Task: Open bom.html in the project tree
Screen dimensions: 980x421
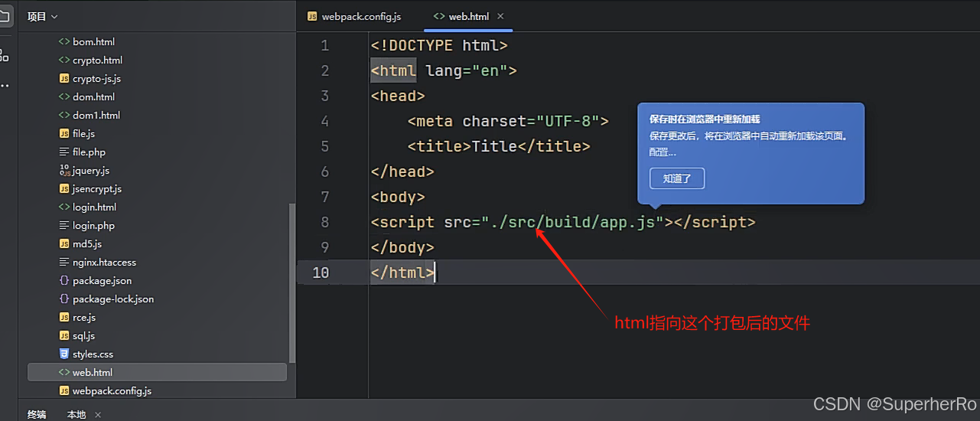Action: [93, 42]
